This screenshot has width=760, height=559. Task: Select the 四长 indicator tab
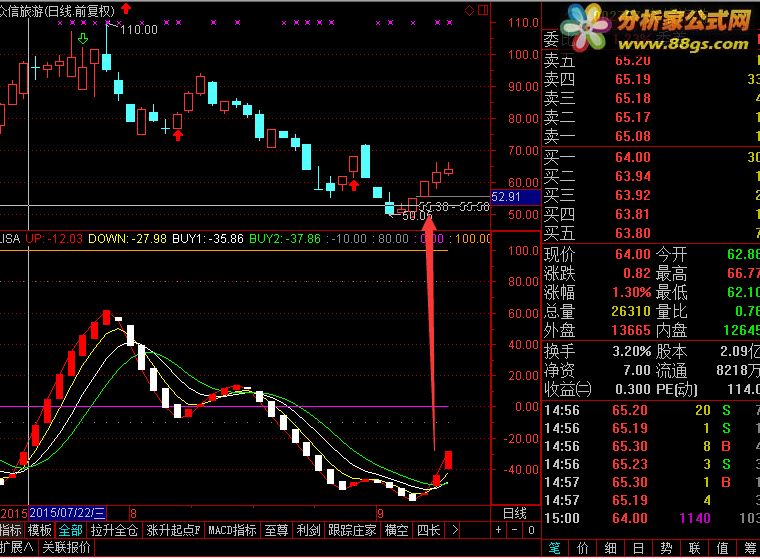click(428, 530)
